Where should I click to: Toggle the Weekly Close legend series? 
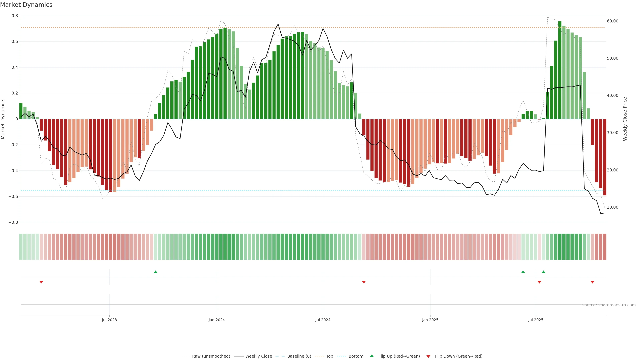[x=258, y=356]
